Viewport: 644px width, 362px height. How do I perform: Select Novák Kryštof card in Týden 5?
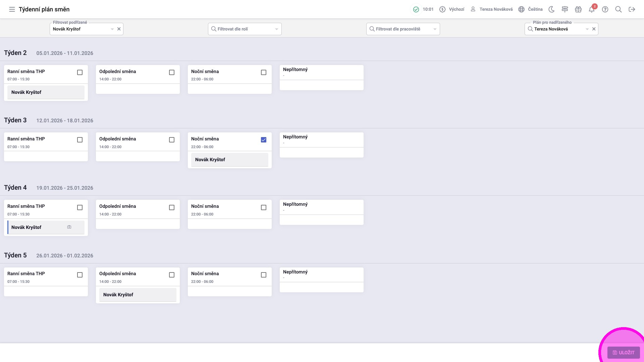point(138,295)
